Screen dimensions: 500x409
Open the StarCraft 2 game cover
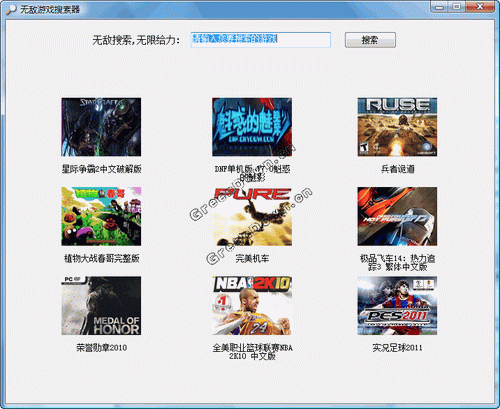[101, 127]
